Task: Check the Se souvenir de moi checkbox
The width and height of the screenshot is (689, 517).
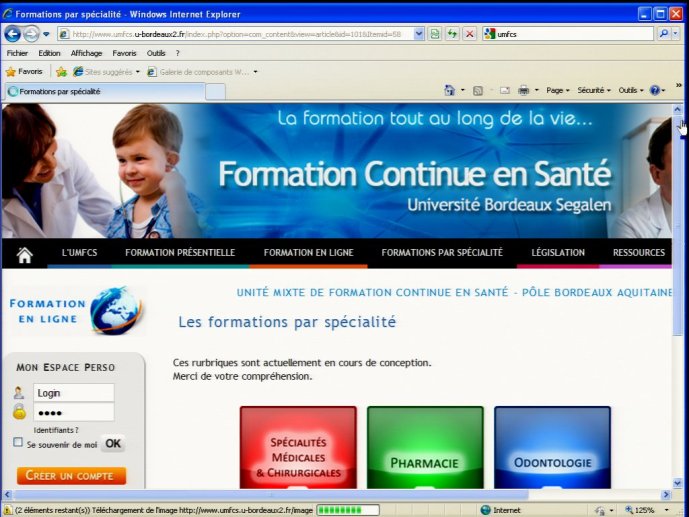Action: click(x=18, y=442)
